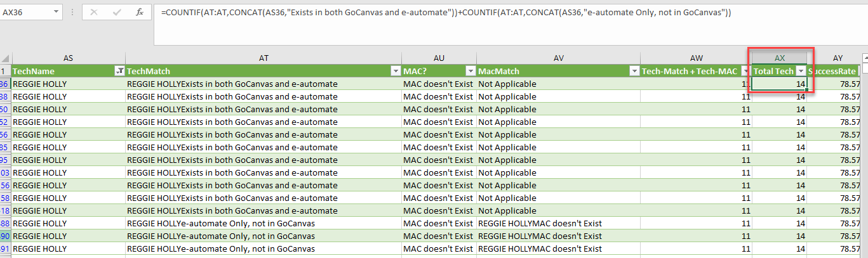868x258 pixels.
Task: Click TechMatch cell in row 36
Action: tap(264, 84)
